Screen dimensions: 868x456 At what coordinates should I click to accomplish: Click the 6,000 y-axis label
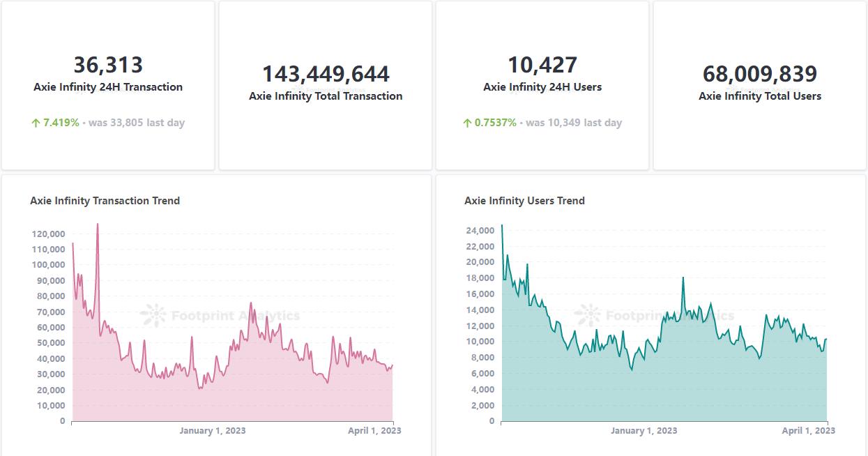tap(482, 374)
